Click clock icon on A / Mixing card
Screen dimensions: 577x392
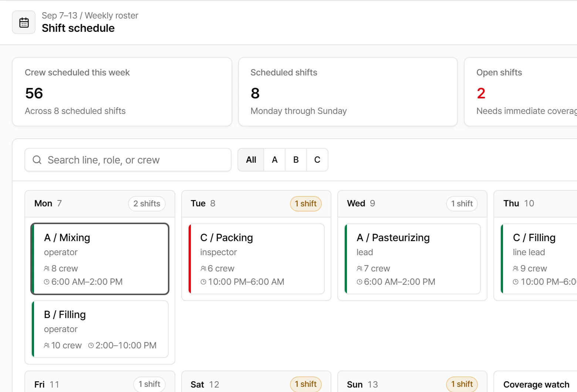coord(47,282)
